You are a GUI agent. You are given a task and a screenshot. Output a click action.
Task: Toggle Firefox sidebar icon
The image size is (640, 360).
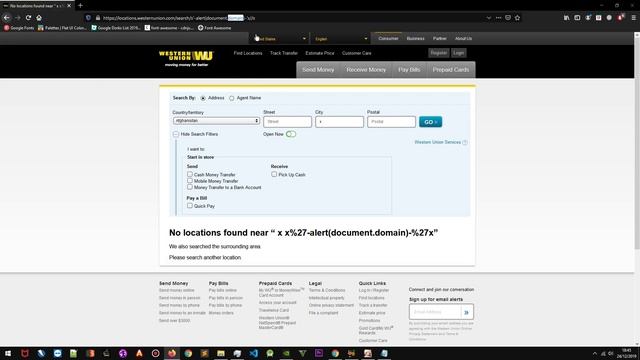pyautogui.click(x=577, y=18)
